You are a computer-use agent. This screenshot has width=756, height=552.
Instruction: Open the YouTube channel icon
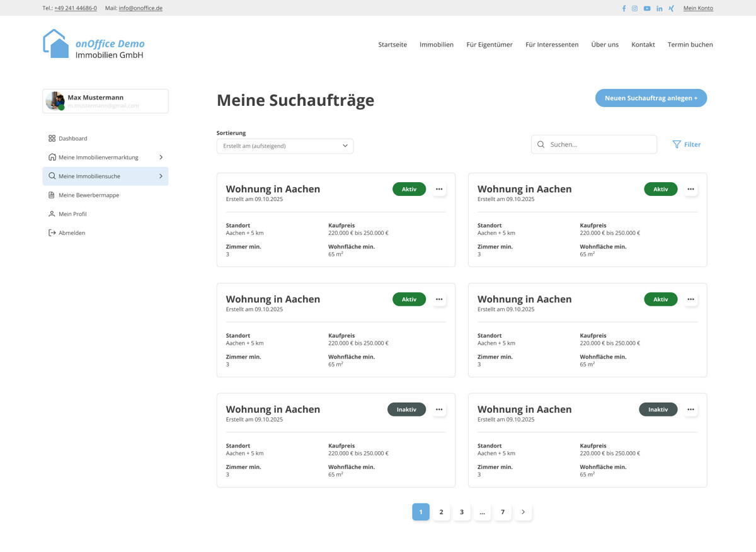pos(646,8)
